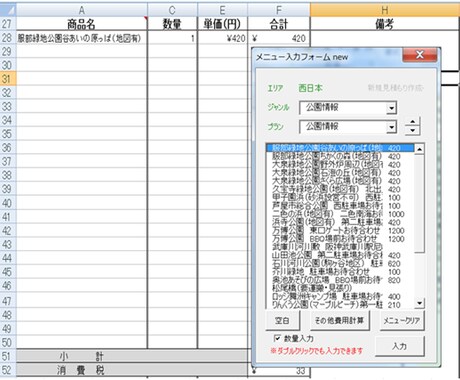The width and height of the screenshot is (460, 380).
Task: Click the 空白 button
Action: click(x=282, y=321)
